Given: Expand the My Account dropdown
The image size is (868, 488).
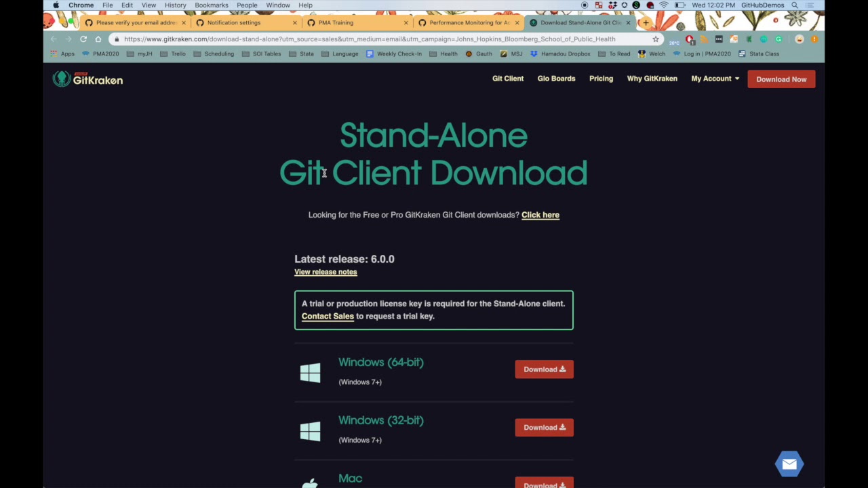Looking at the screenshot, I should 715,79.
